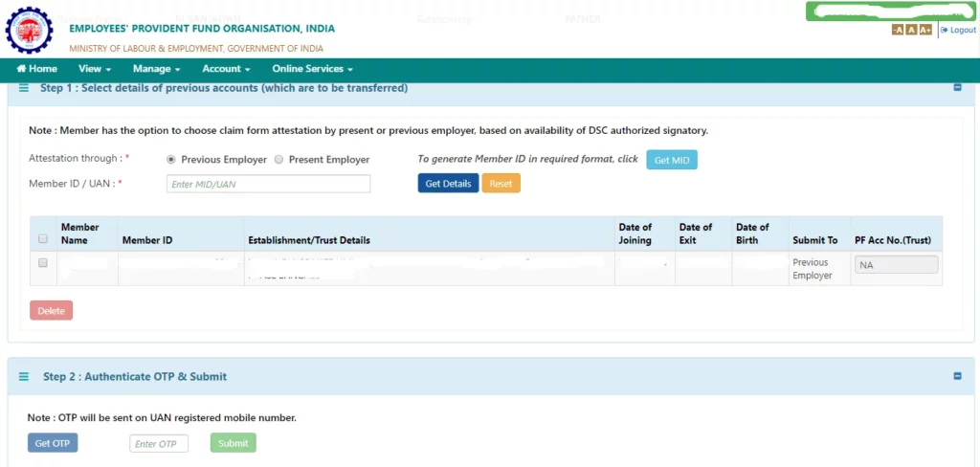Check the first member row checkbox
Image resolution: width=980 pixels, height=467 pixels.
tap(42, 262)
